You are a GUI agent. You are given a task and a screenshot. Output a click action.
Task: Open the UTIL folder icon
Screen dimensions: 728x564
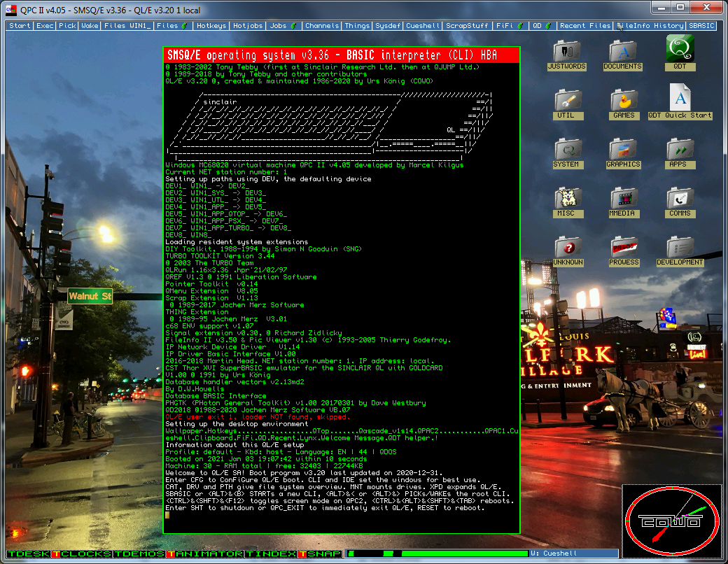[x=566, y=104]
